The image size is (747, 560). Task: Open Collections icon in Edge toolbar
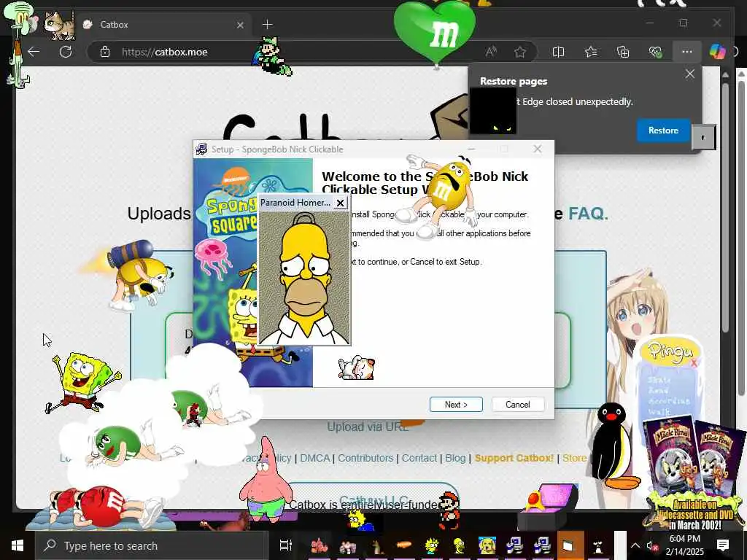click(623, 52)
